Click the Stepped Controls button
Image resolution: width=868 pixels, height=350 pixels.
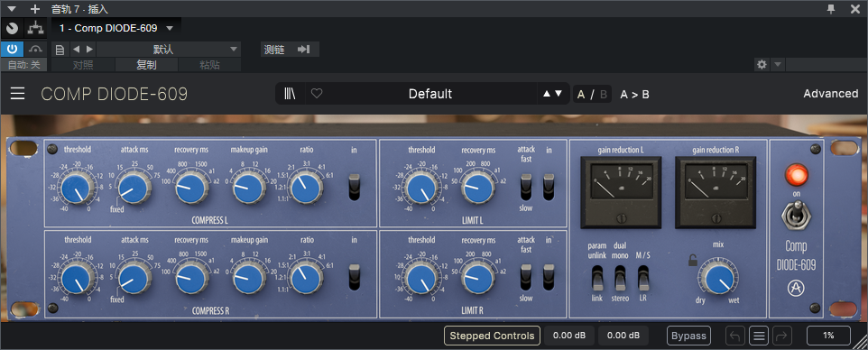tap(492, 336)
